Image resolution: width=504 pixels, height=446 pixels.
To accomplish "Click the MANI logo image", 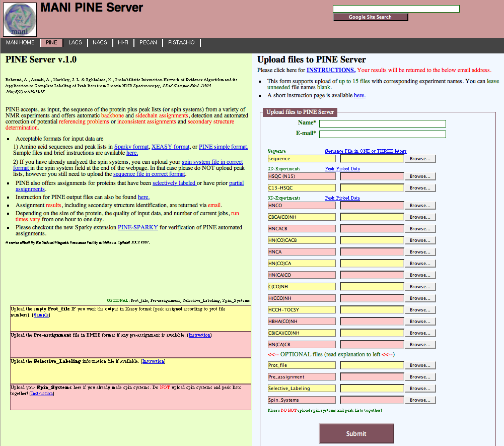I will click(x=20, y=19).
